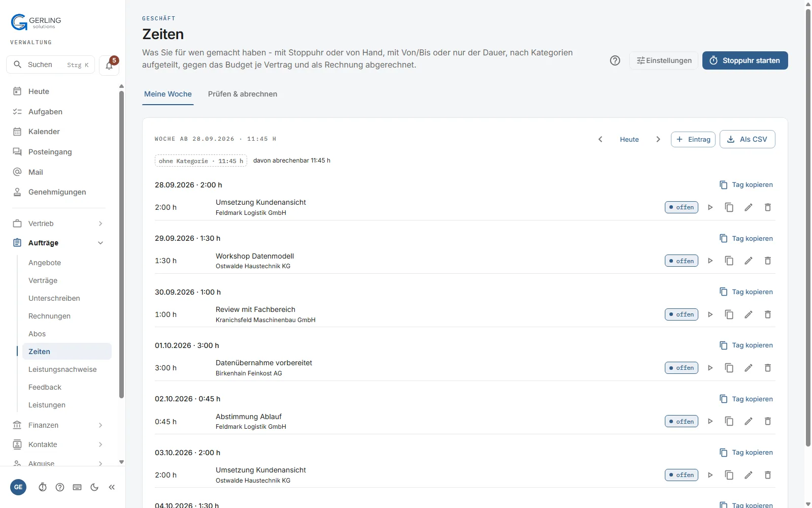Image resolution: width=812 pixels, height=508 pixels.
Task: Click the page vertical scrollbar
Action: coord(808,228)
